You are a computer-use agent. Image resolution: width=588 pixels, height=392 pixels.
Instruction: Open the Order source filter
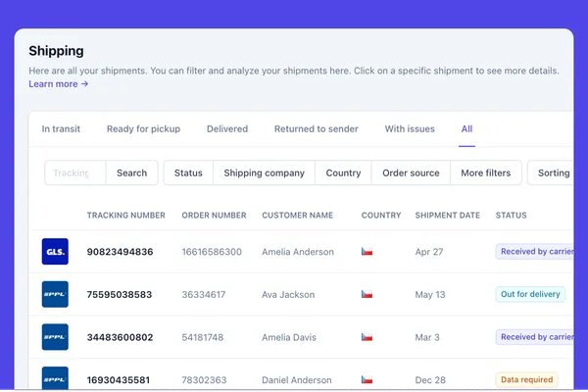(411, 173)
